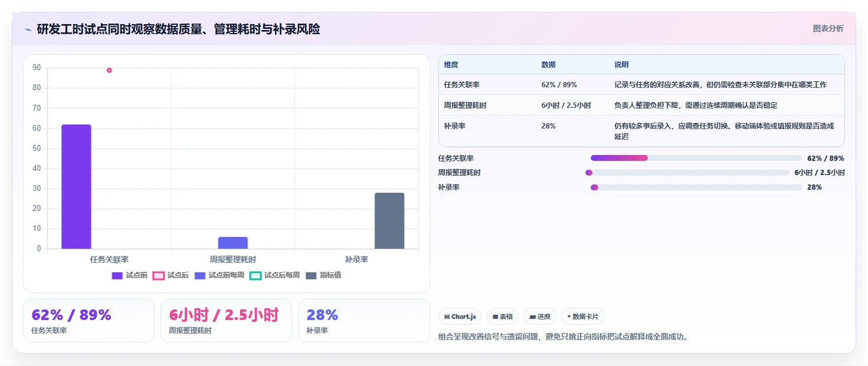The width and height of the screenshot is (868, 366).
Task: Click the 维度 table column header
Action: 451,65
